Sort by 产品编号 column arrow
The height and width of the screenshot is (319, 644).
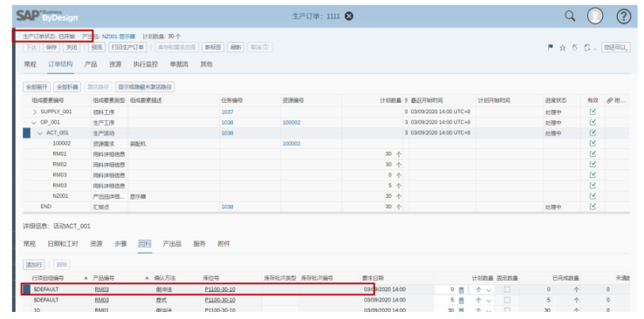[x=147, y=278]
